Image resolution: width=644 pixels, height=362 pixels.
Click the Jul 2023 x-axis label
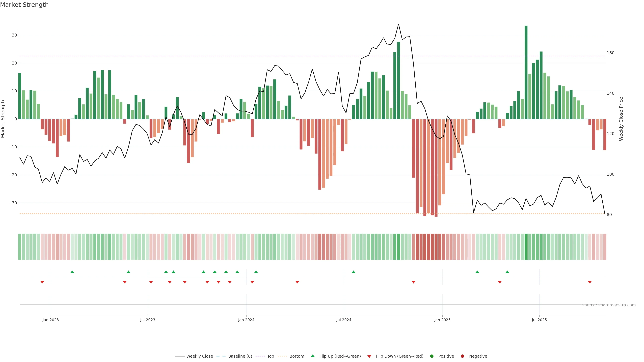click(148, 320)
